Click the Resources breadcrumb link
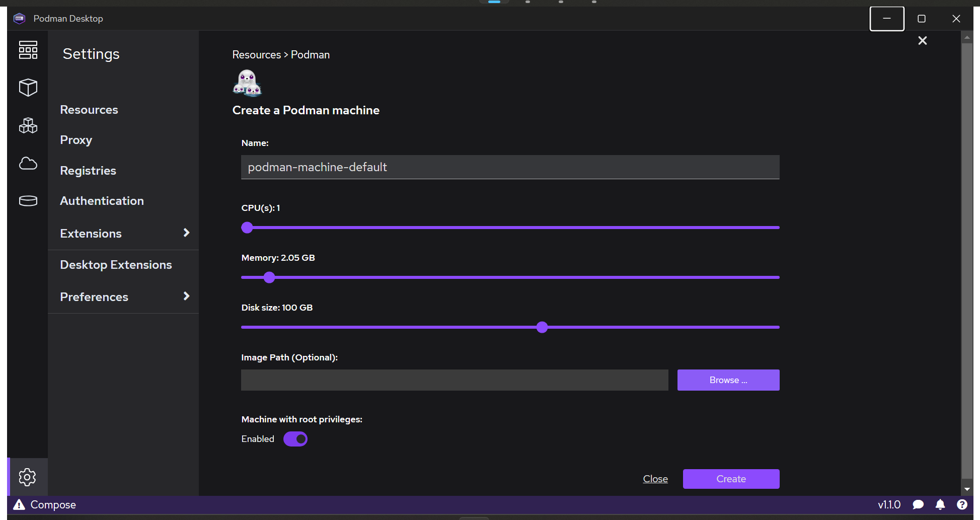 tap(257, 55)
